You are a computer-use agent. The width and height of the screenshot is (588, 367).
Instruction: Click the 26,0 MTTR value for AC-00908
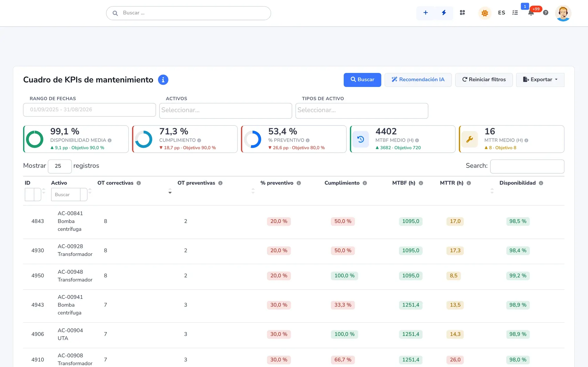coord(455,360)
